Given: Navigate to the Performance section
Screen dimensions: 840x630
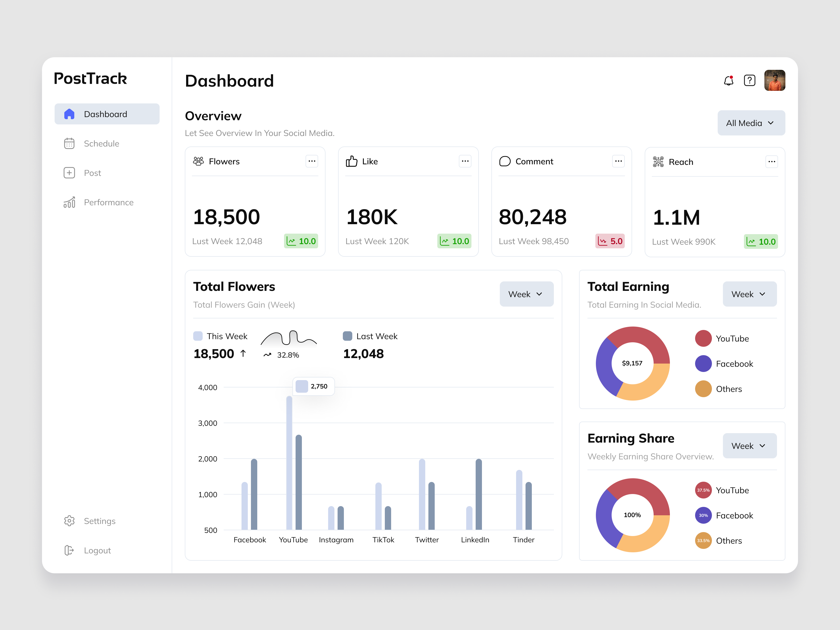Looking at the screenshot, I should [x=109, y=202].
